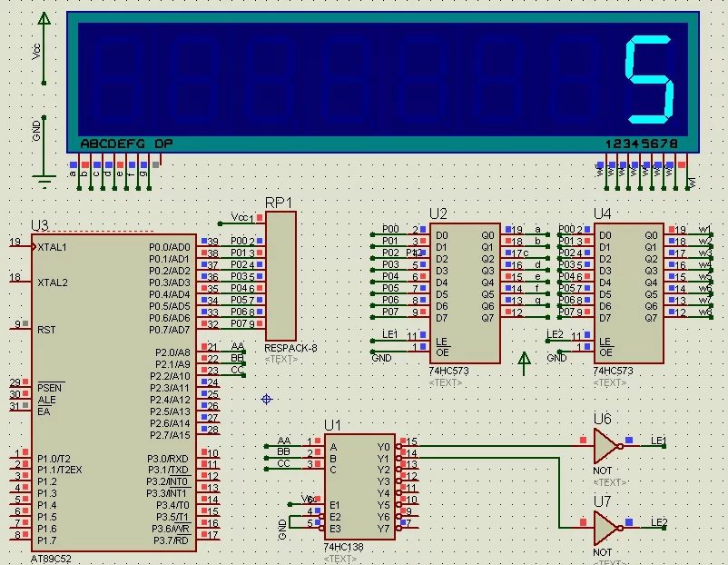
Task: Click the P0.7/AD7 pin label on U3
Action: (170, 330)
